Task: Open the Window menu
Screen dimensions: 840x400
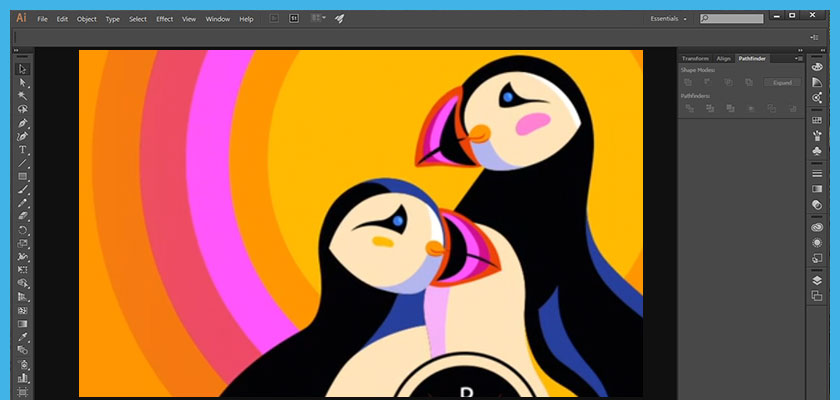Action: pyautogui.click(x=218, y=19)
